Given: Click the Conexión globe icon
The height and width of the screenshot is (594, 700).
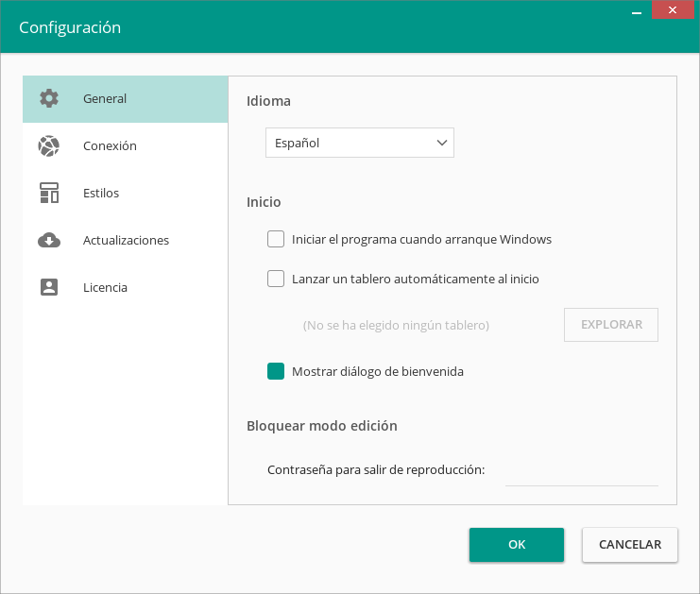Looking at the screenshot, I should pos(49,146).
